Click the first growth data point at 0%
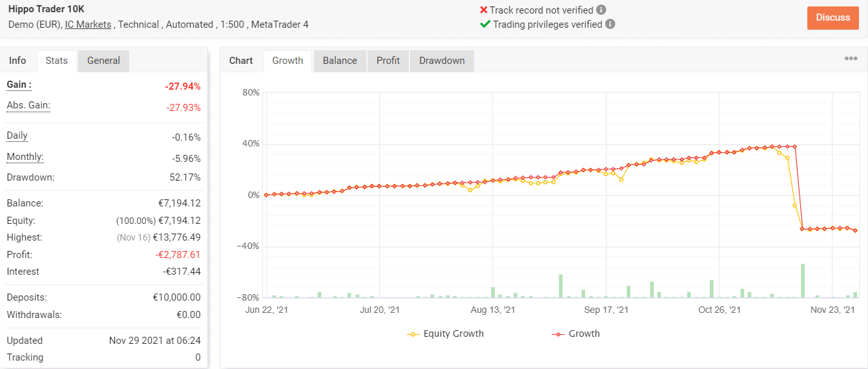The image size is (868, 369). click(267, 195)
